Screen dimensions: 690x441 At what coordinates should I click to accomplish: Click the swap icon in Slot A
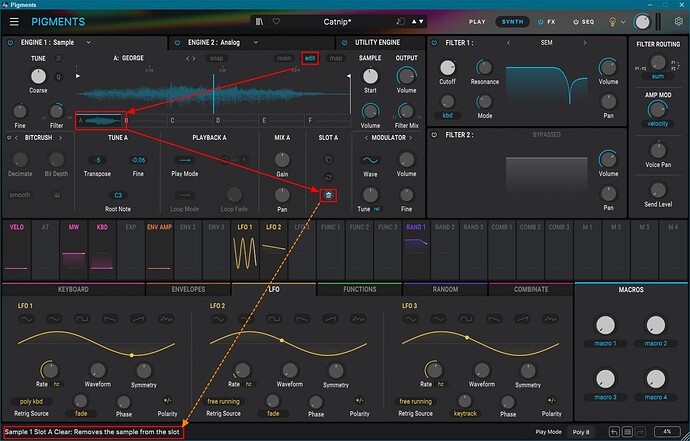click(x=329, y=175)
